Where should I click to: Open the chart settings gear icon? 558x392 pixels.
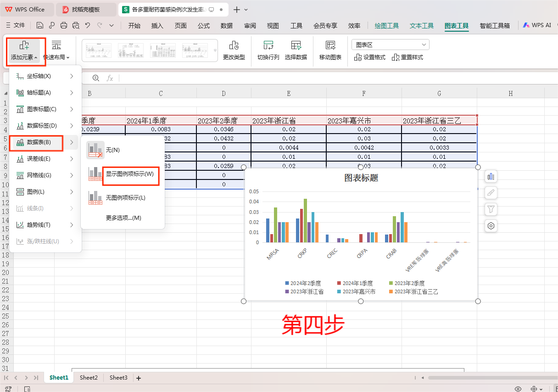[491, 226]
